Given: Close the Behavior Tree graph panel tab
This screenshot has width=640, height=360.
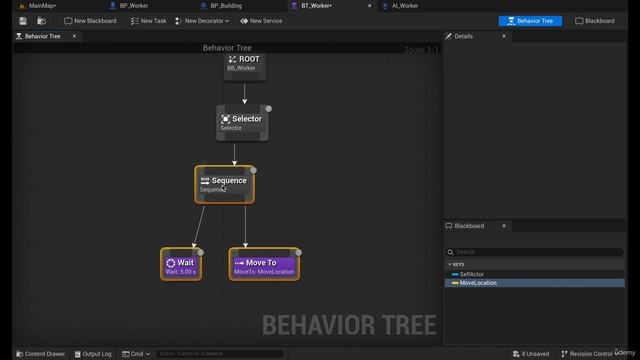Looking at the screenshot, I should [74, 36].
